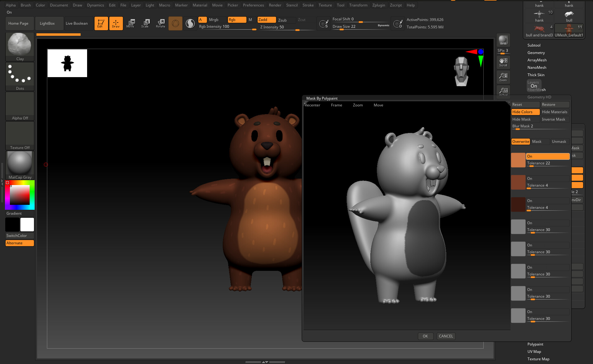Select the white secondary color swatch
Screen dimensions: 593x364
[27, 225]
